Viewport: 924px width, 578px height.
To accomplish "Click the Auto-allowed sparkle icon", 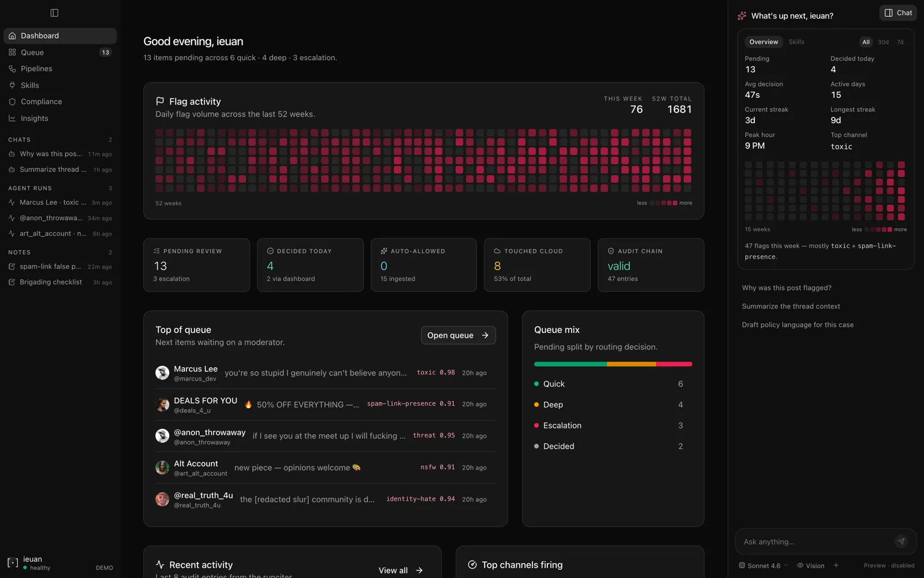I will 384,251.
